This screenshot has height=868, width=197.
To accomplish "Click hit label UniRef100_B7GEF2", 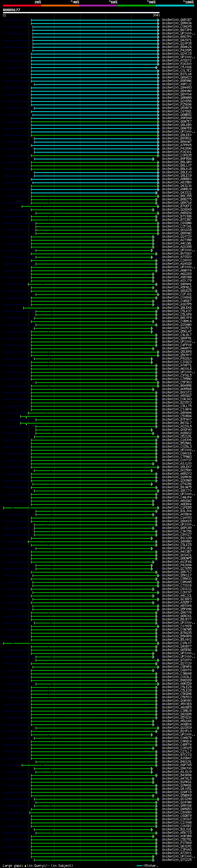I will (177, 206).
